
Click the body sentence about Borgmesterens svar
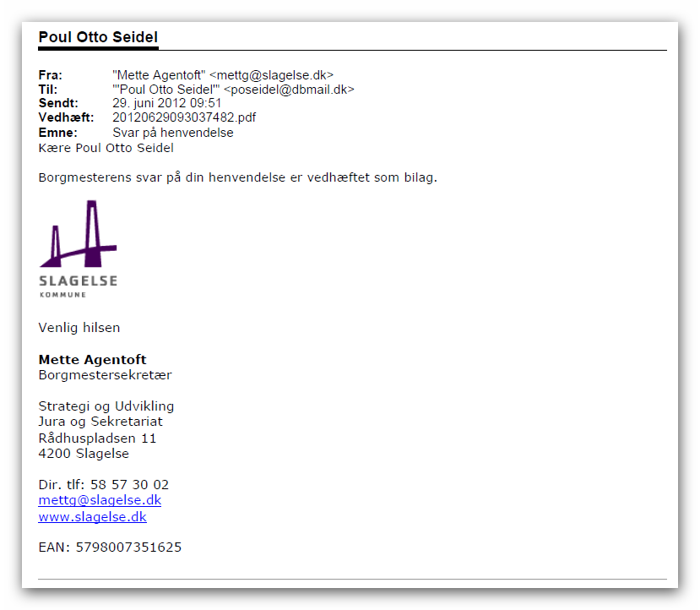(x=237, y=177)
